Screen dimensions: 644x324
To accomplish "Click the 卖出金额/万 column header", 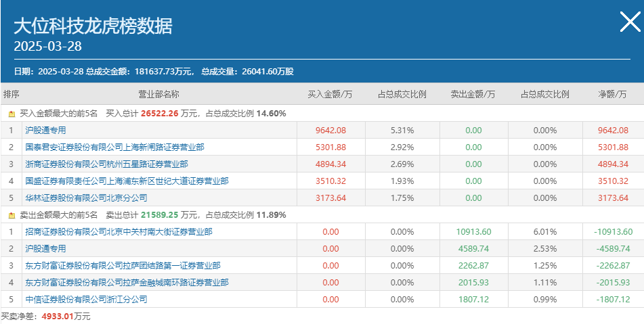I will (473, 94).
